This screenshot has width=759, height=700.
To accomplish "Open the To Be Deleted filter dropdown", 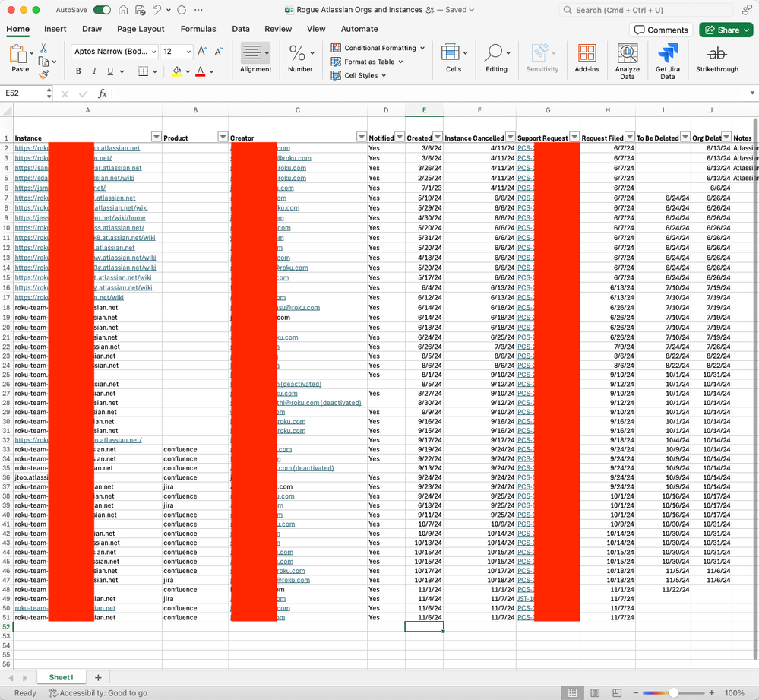I will coord(685,137).
